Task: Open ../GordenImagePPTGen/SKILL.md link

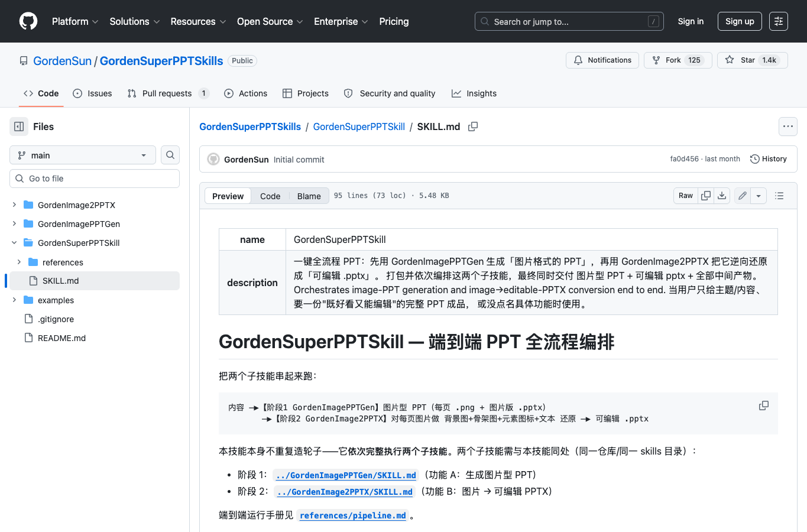Action: [346, 475]
